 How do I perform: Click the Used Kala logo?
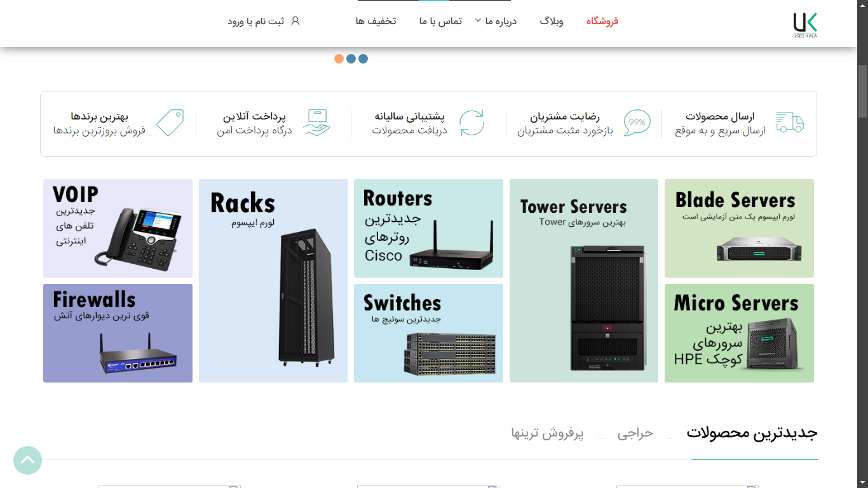tap(804, 24)
